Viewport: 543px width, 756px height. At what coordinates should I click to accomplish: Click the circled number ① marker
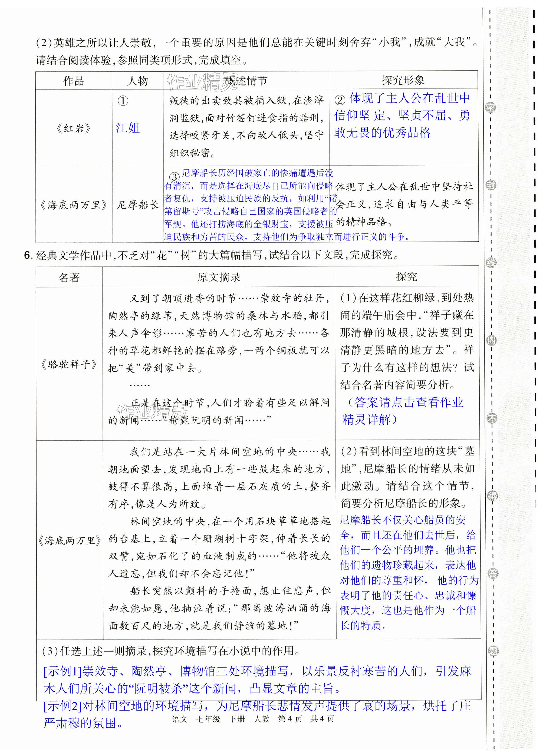click(123, 101)
